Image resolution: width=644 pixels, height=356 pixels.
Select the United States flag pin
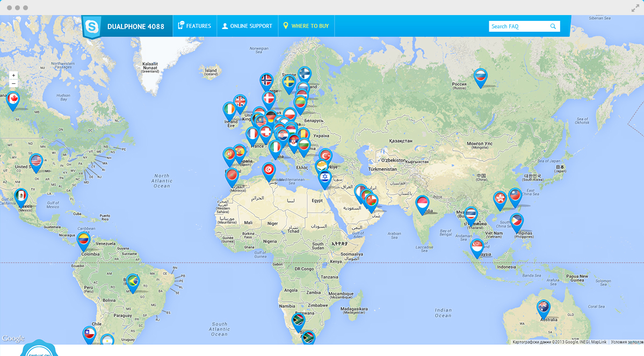coord(36,163)
